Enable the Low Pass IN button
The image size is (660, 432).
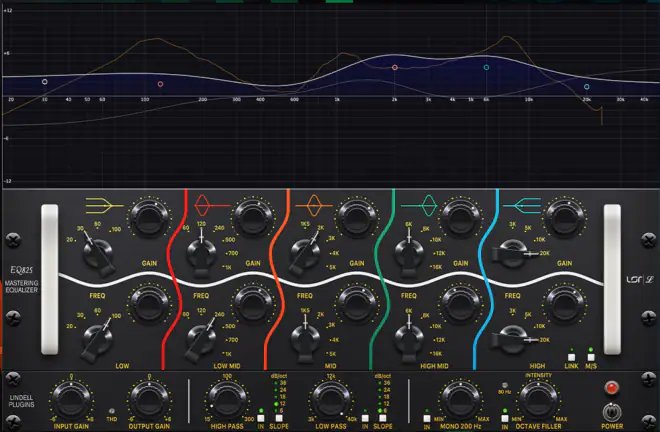(x=365, y=418)
